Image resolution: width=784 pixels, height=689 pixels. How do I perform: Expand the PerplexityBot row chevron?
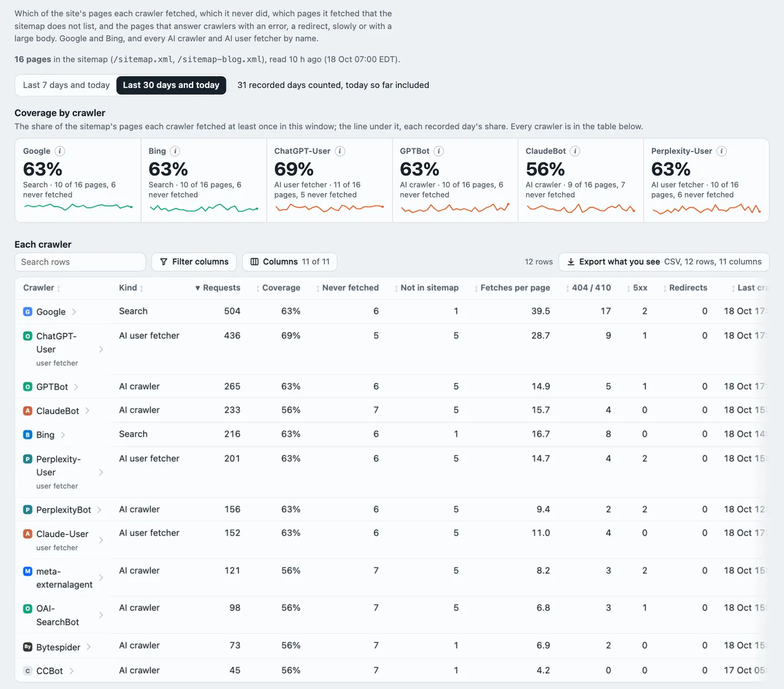click(x=99, y=510)
